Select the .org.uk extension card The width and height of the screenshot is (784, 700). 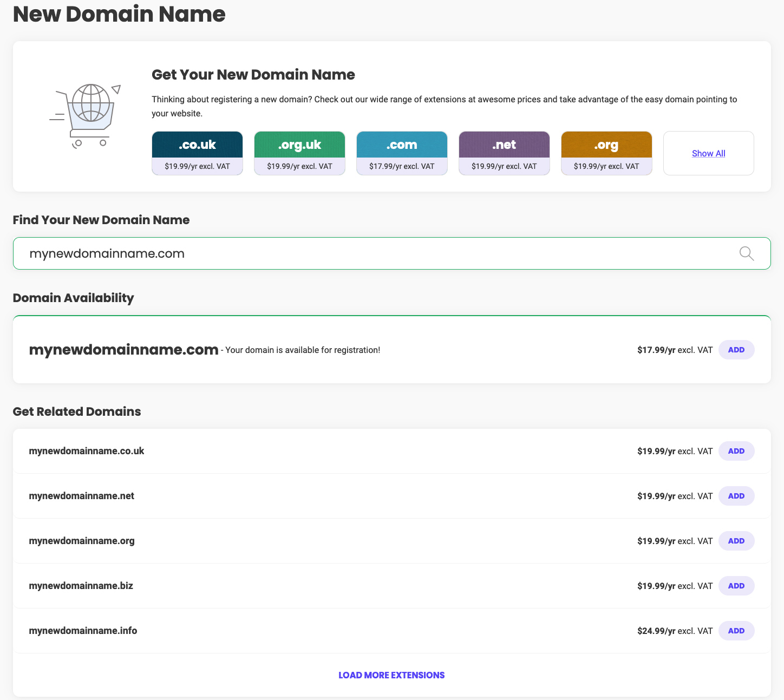pyautogui.click(x=299, y=153)
